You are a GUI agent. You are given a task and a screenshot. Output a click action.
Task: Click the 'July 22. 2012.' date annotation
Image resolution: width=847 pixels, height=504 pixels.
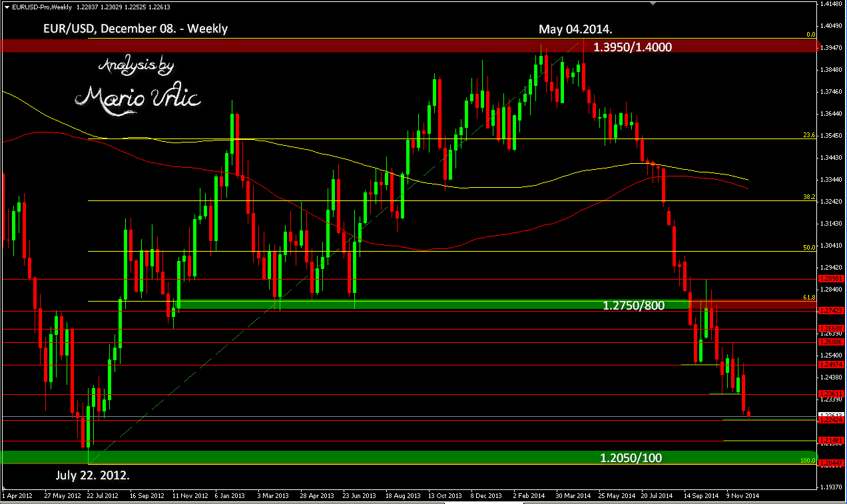pyautogui.click(x=93, y=476)
